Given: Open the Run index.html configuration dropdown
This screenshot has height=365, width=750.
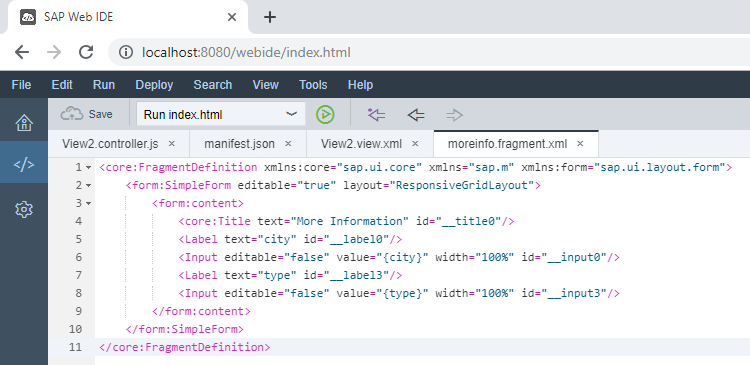Looking at the screenshot, I should pos(221,114).
